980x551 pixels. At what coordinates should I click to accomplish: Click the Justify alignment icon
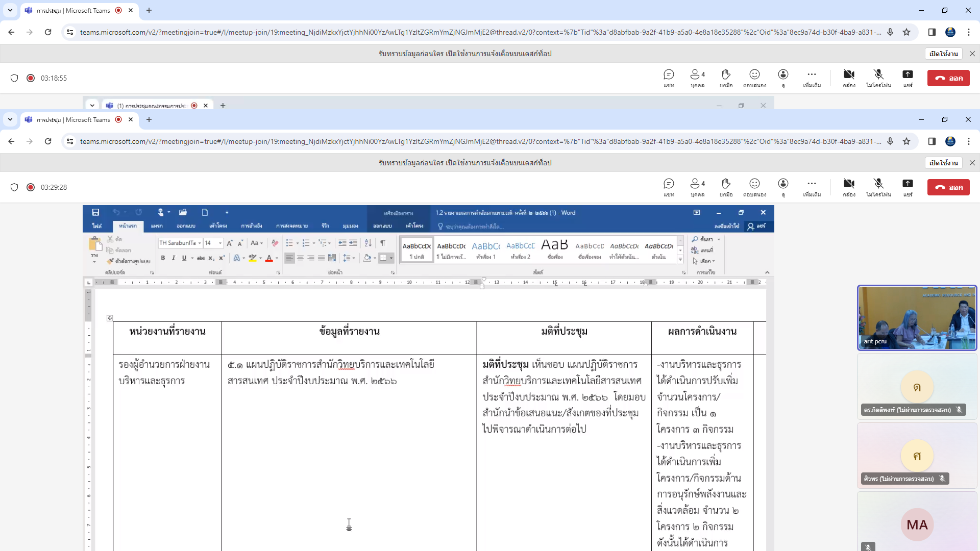[x=321, y=258]
